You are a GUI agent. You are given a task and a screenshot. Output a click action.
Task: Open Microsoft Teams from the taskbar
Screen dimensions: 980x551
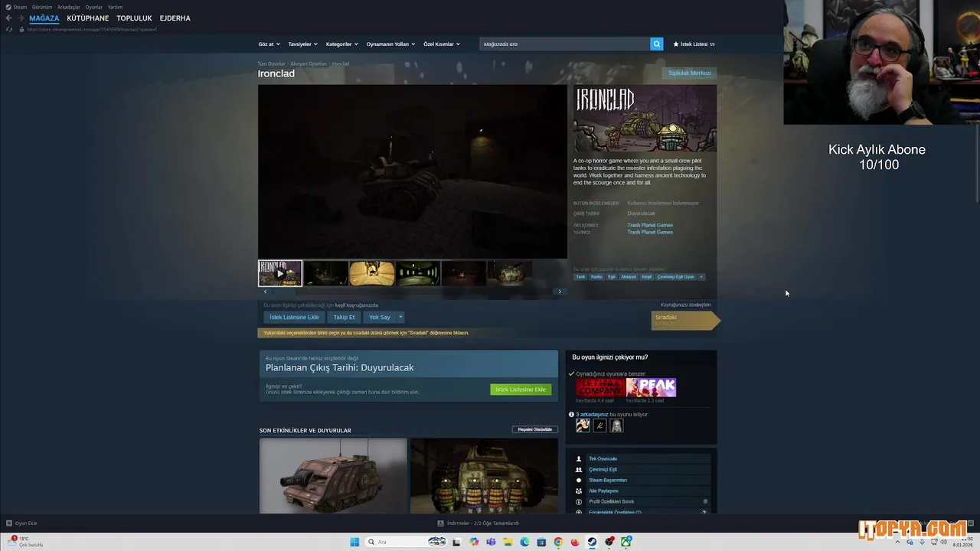[491, 542]
